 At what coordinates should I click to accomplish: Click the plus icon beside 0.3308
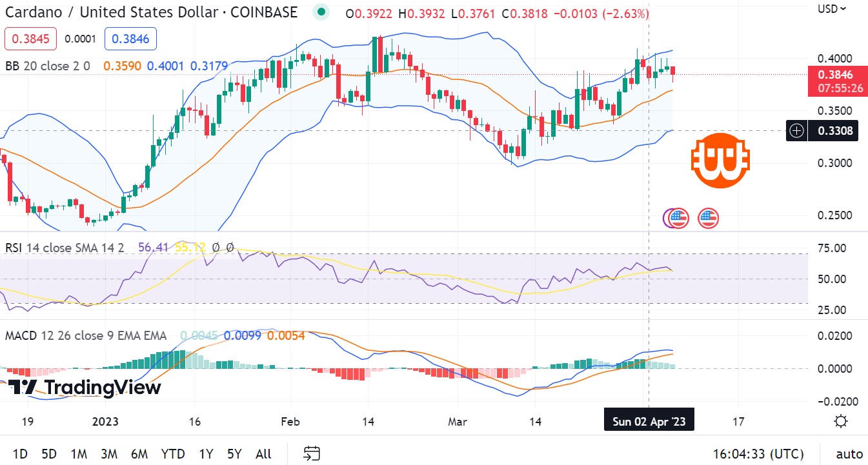797,131
